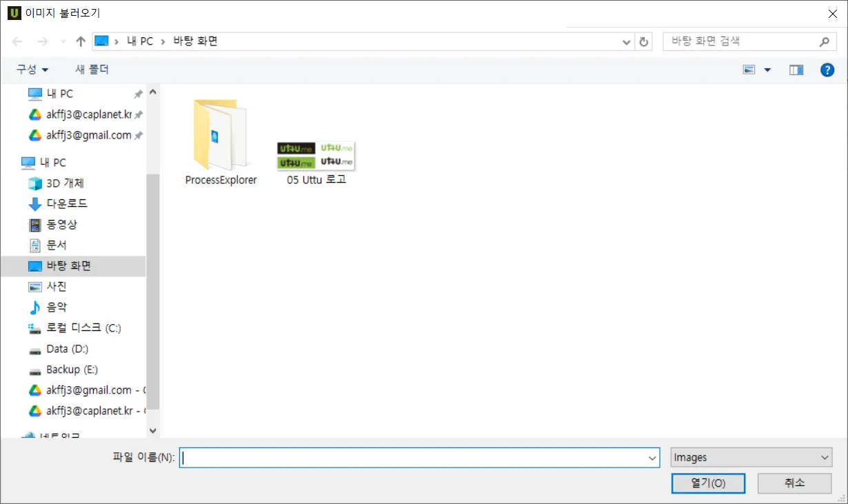Click the change view icon

click(x=749, y=70)
